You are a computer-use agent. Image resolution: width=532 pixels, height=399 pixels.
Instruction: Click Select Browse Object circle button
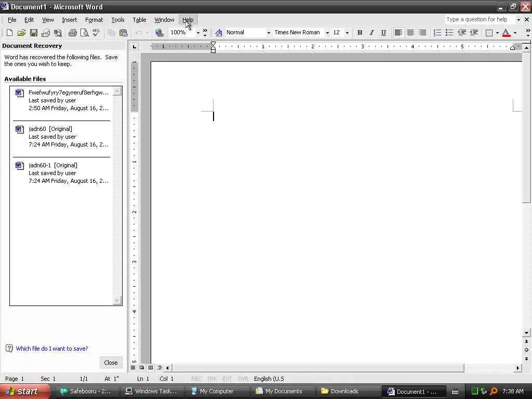526,350
